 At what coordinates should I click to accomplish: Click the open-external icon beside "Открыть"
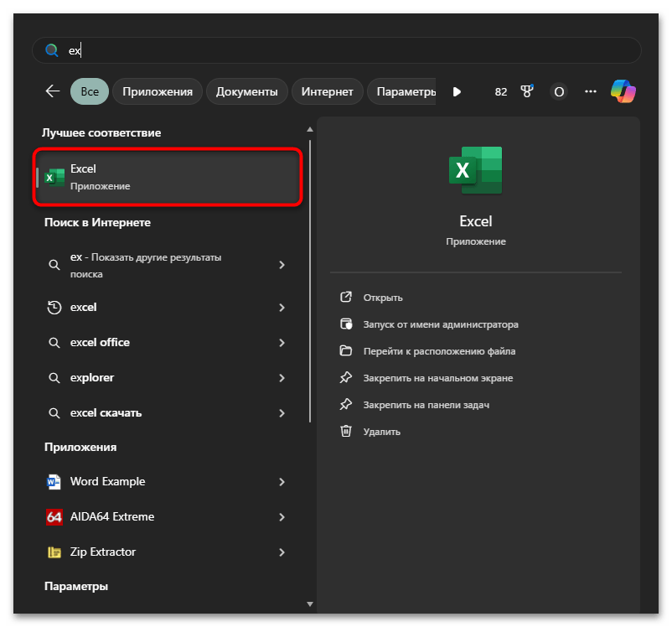click(x=346, y=297)
